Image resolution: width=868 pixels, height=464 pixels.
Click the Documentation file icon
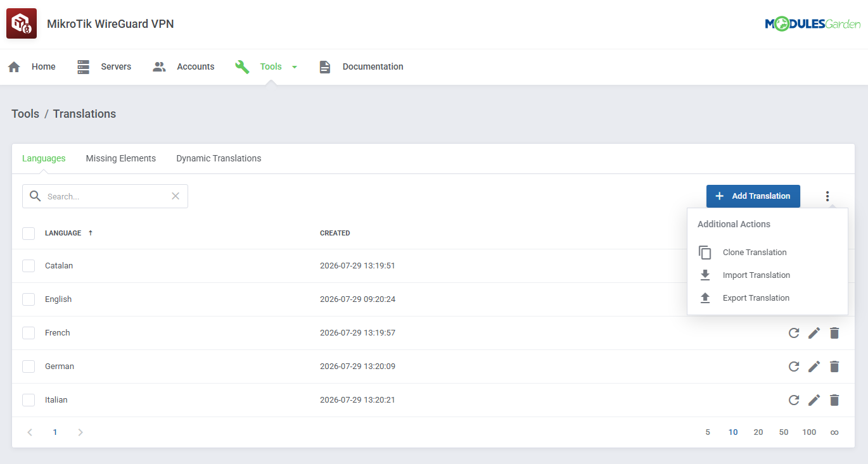[x=325, y=67]
